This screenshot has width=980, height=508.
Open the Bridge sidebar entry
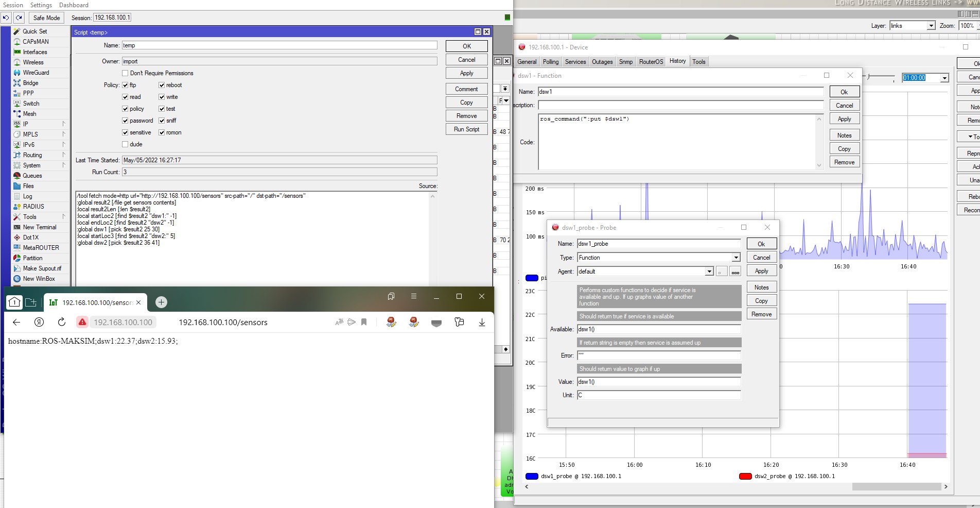pos(30,83)
